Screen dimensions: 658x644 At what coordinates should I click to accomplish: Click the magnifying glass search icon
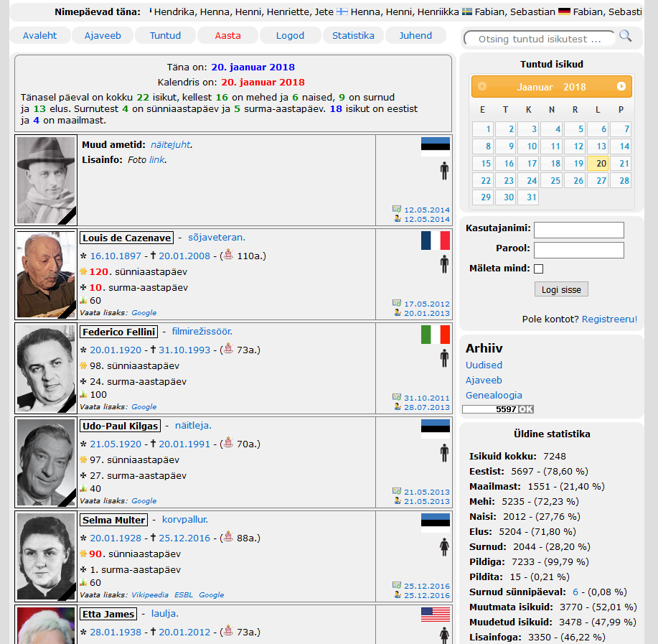pos(626,36)
